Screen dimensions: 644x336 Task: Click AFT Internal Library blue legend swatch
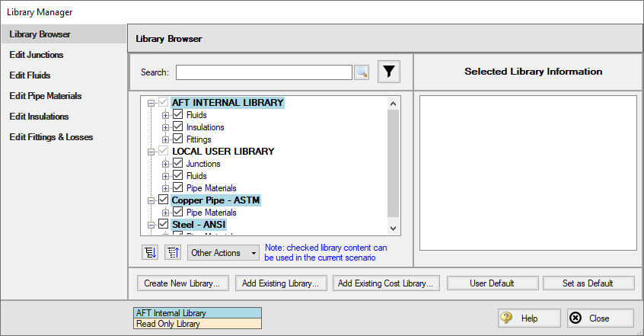point(198,313)
